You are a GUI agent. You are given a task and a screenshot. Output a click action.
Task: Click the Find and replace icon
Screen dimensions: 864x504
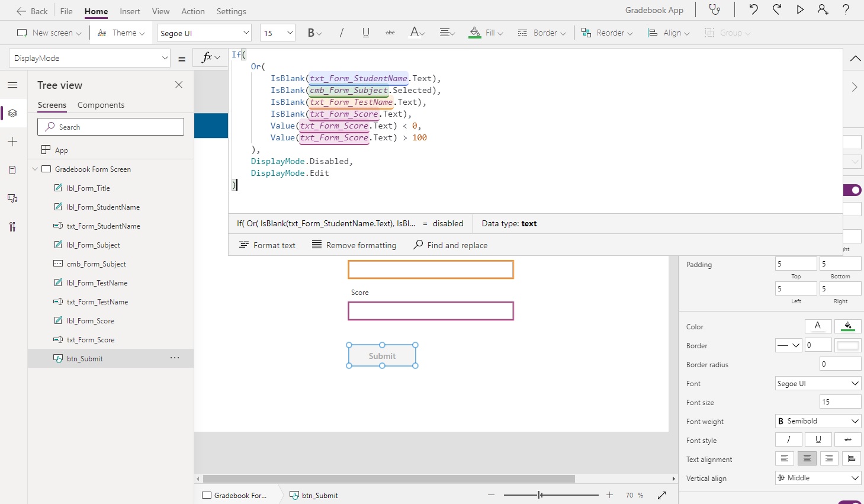click(x=418, y=245)
